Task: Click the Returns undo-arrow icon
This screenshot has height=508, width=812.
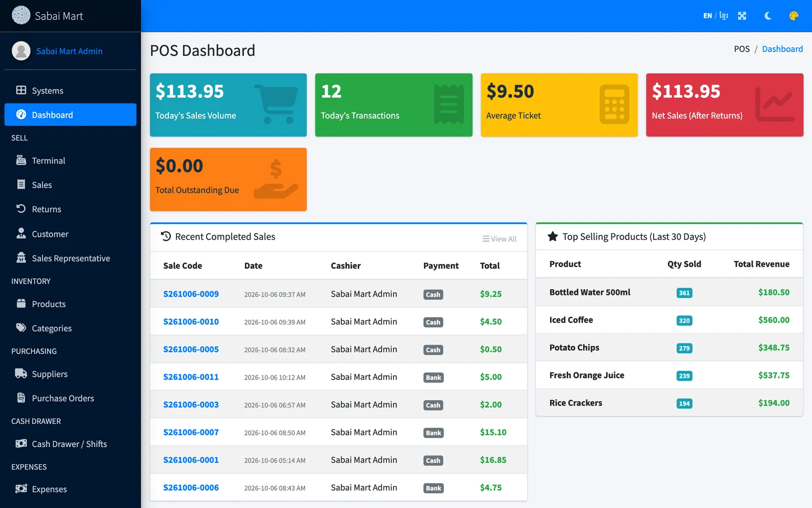Action: (x=21, y=209)
